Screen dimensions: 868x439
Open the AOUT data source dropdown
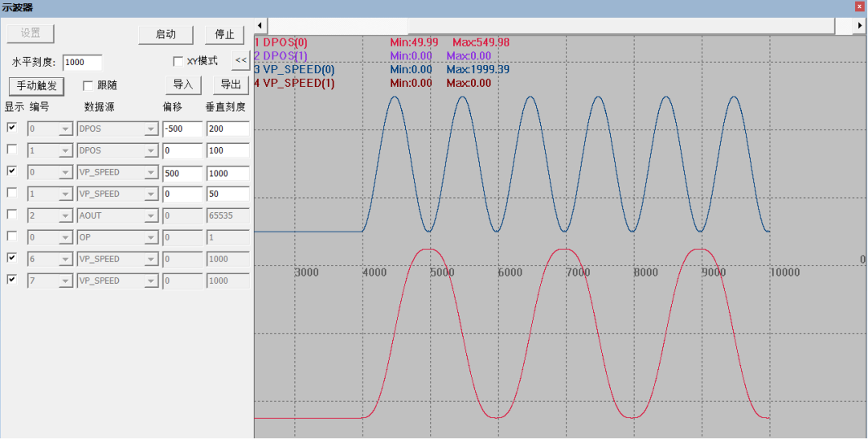pos(151,215)
